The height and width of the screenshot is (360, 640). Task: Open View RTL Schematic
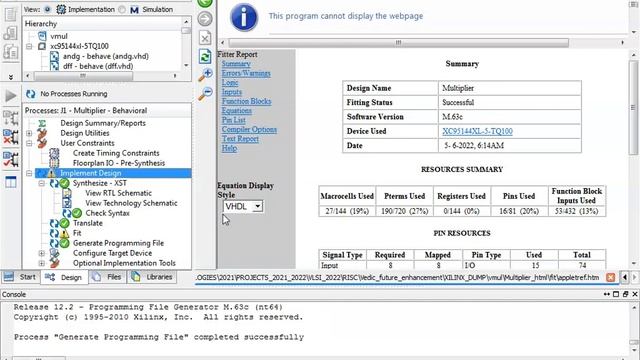(x=118, y=193)
